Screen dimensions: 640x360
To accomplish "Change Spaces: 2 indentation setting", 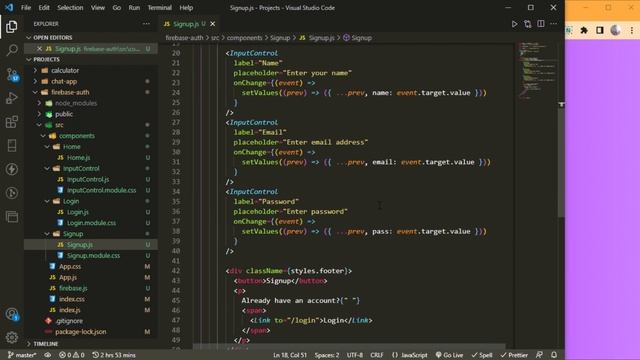I will tap(327, 355).
